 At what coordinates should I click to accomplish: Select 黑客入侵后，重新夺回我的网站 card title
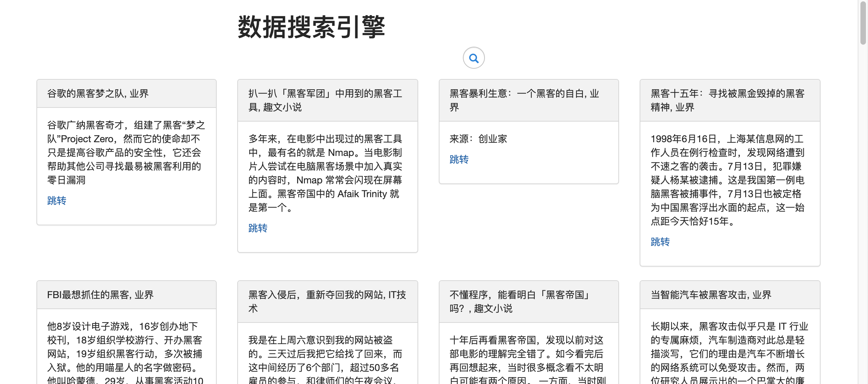click(327, 301)
